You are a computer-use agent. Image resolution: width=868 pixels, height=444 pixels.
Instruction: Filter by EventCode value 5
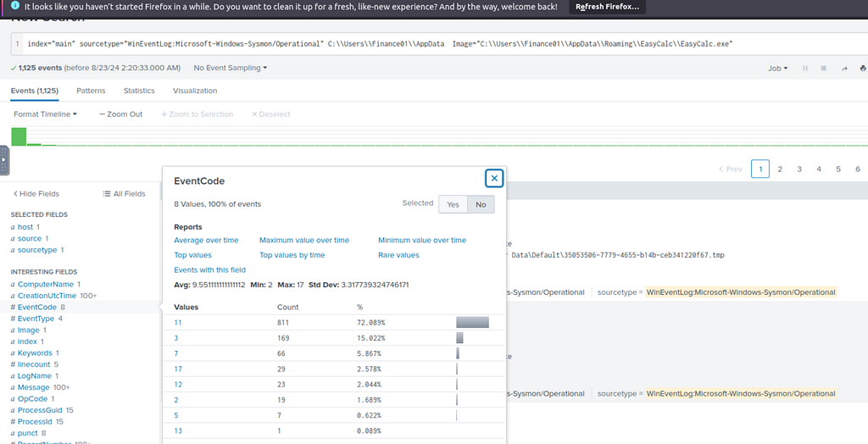click(x=176, y=415)
